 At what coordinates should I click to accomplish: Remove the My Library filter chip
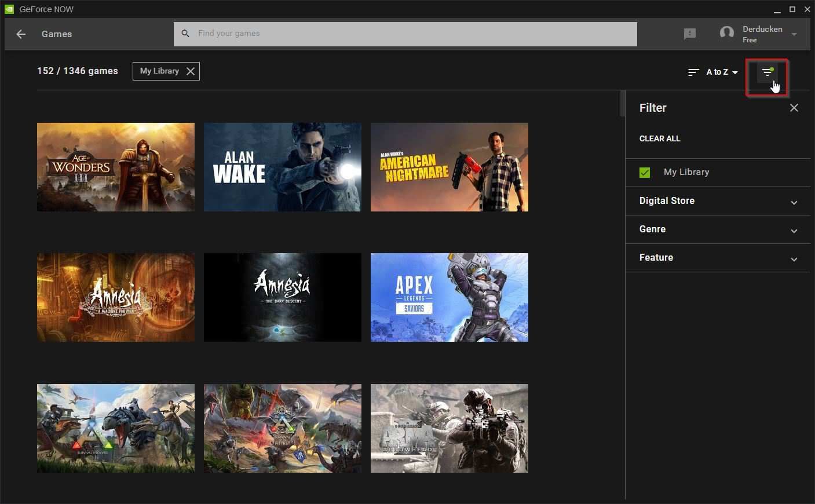pyautogui.click(x=190, y=71)
